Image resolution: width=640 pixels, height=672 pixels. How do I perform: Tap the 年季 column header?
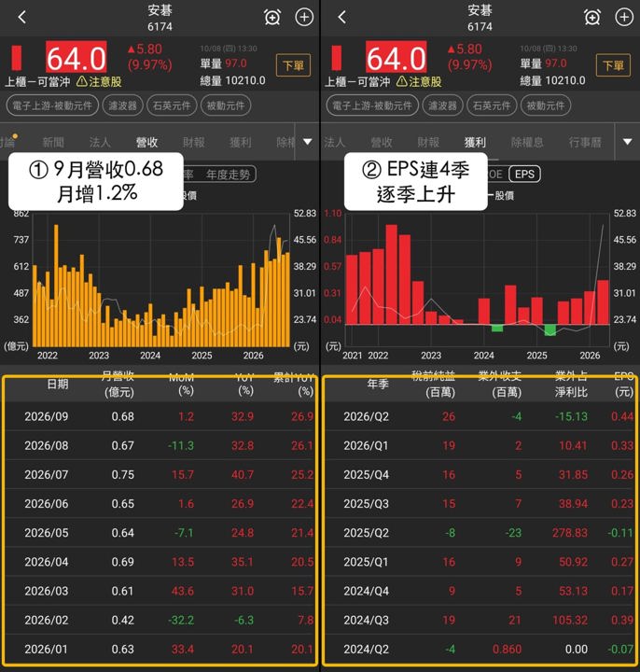click(378, 384)
